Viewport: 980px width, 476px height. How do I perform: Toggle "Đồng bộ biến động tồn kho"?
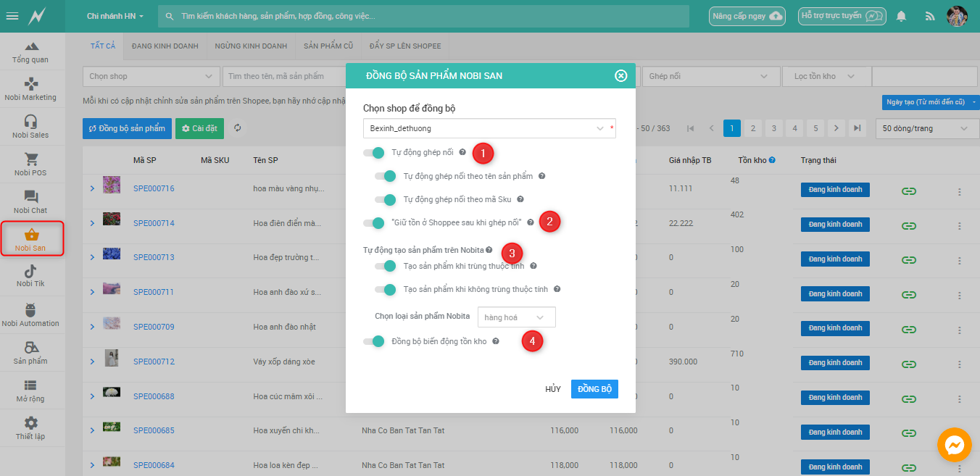(374, 341)
